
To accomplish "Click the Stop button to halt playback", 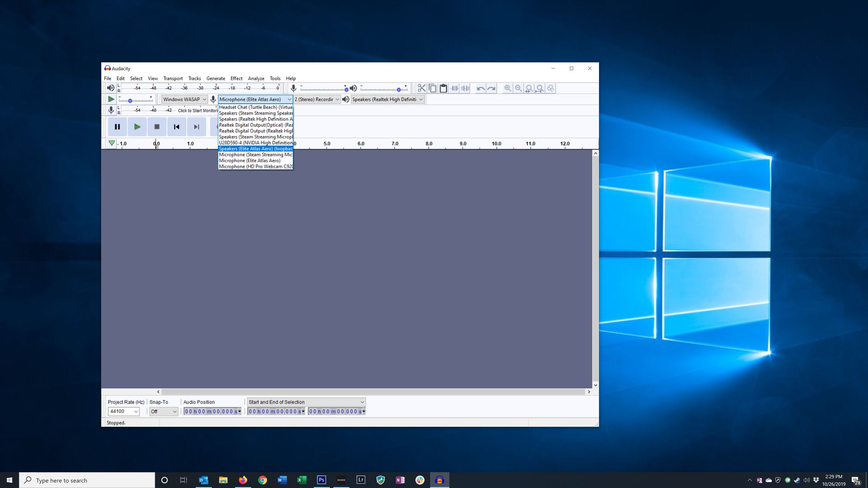I will click(x=157, y=126).
